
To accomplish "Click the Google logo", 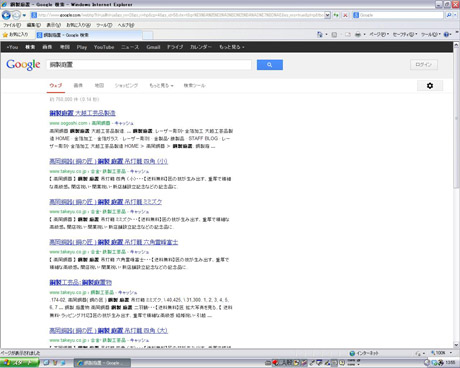I will (23, 64).
